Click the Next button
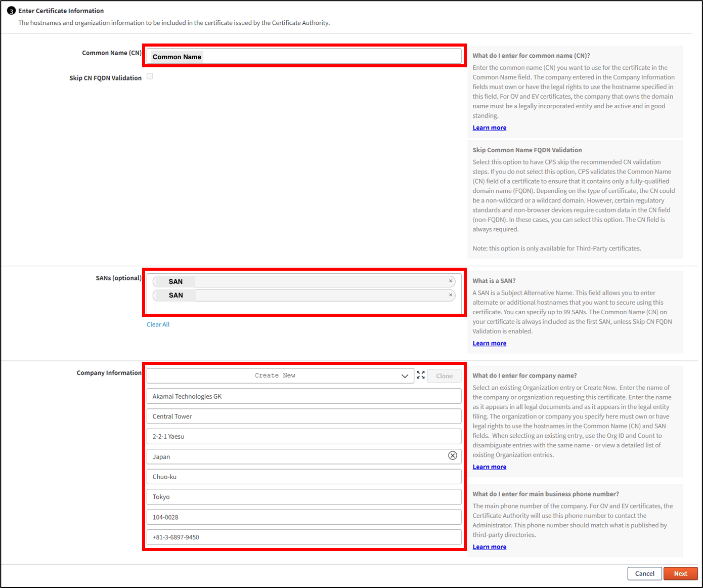Viewport: 703px width, 588px height. pyautogui.click(x=680, y=573)
